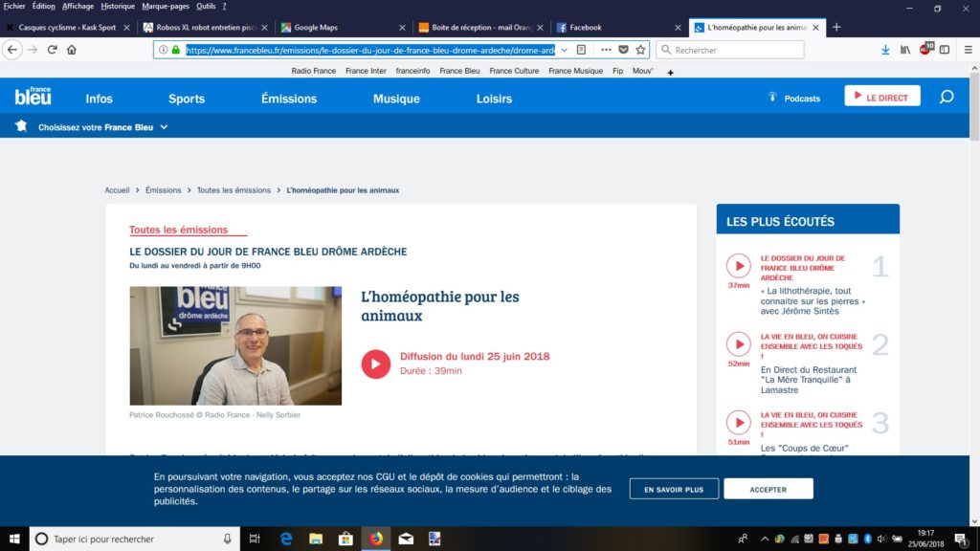The width and height of the screenshot is (980, 551).
Task: Click Accueil in breadcrumb
Action: pos(117,190)
